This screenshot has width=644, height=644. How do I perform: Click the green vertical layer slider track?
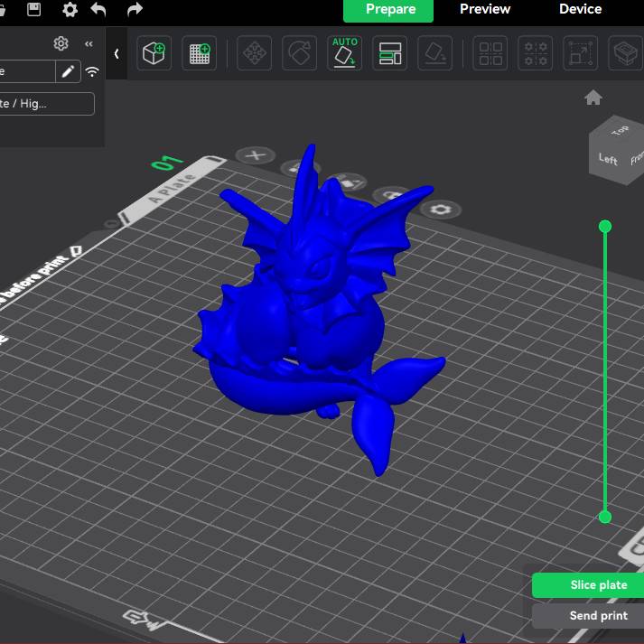point(605,372)
